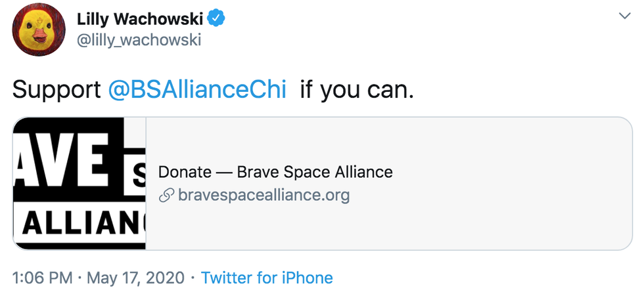Open the Twitter for iPhone source link
644x294 pixels.
tap(267, 278)
